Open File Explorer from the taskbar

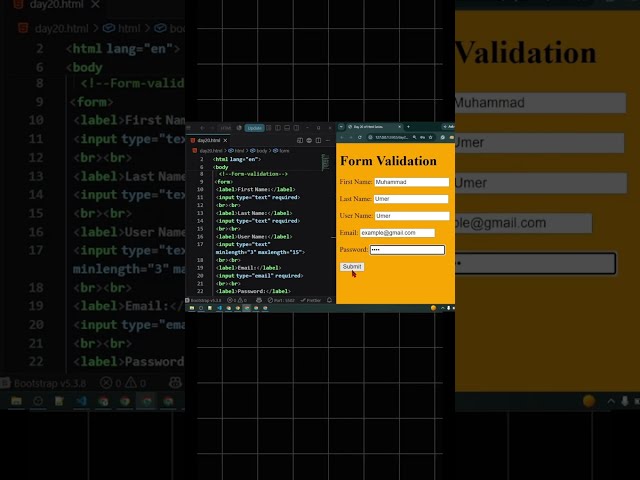click(192, 308)
